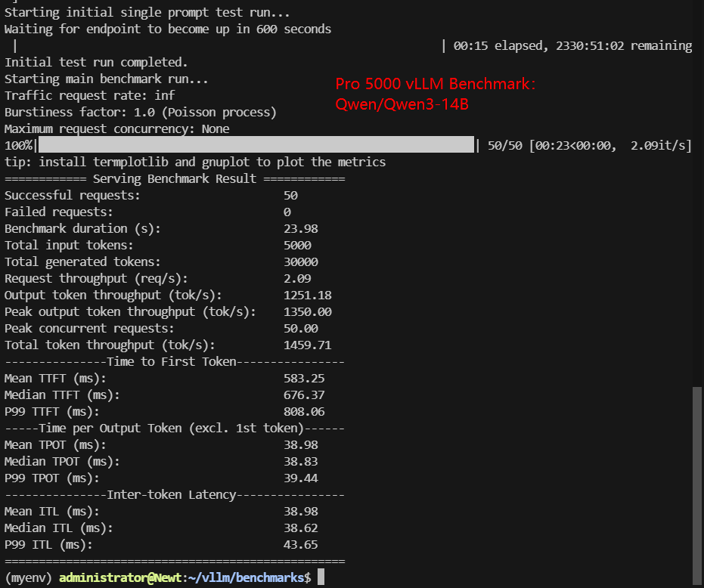Viewport: 704px width, 588px height.
Task: Click the "(myenv)" environment label
Action: tap(28, 577)
